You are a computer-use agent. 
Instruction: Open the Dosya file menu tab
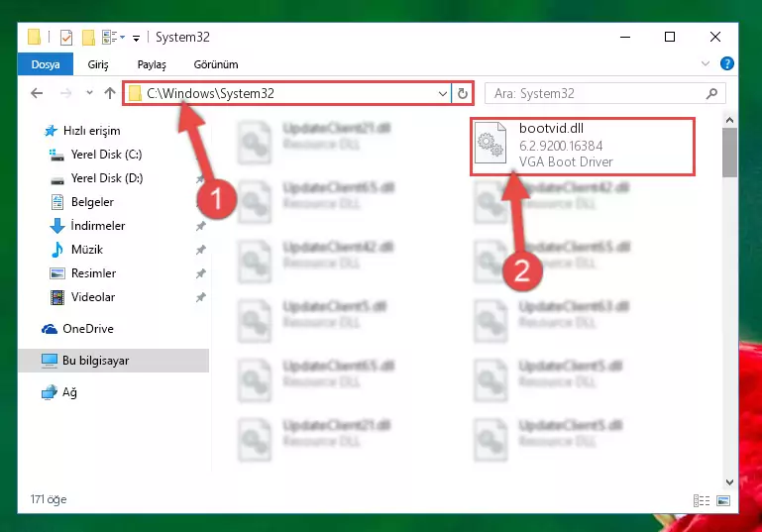click(x=46, y=64)
